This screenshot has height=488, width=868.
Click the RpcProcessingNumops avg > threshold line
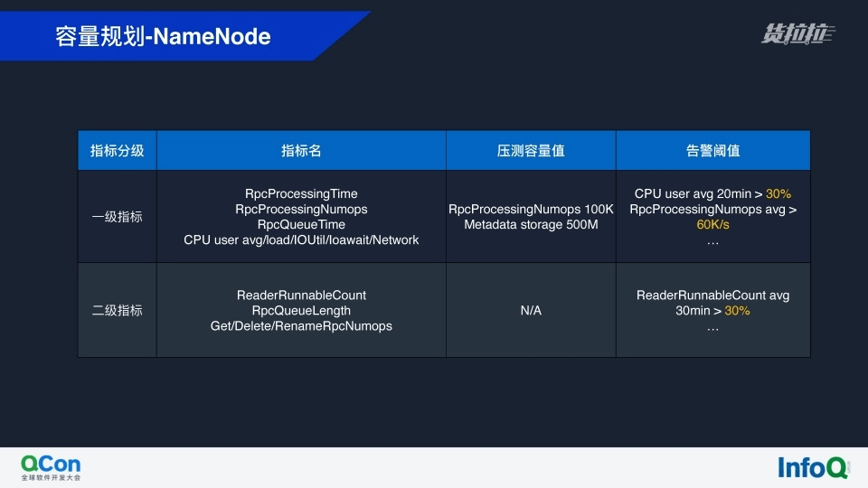pos(713,209)
